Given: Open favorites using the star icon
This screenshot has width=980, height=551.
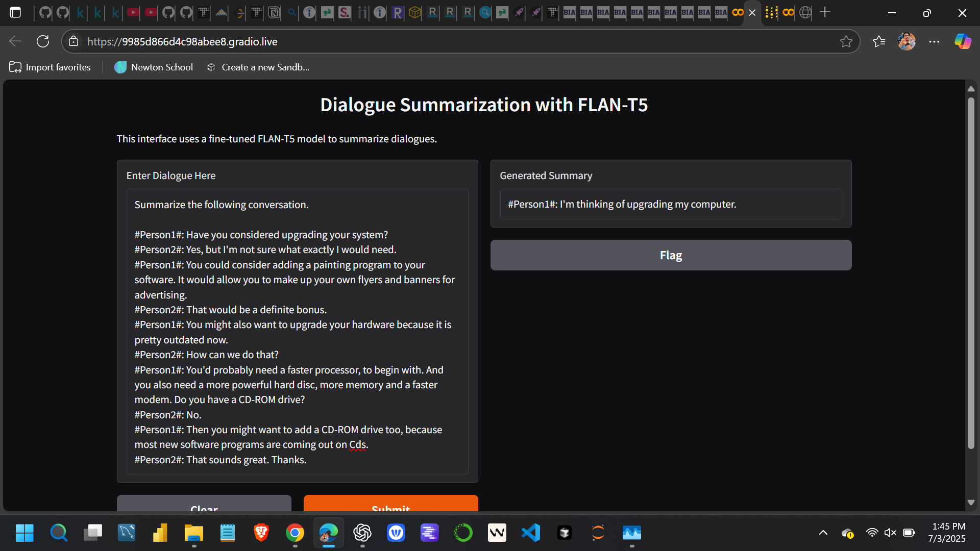Looking at the screenshot, I should [x=879, y=41].
